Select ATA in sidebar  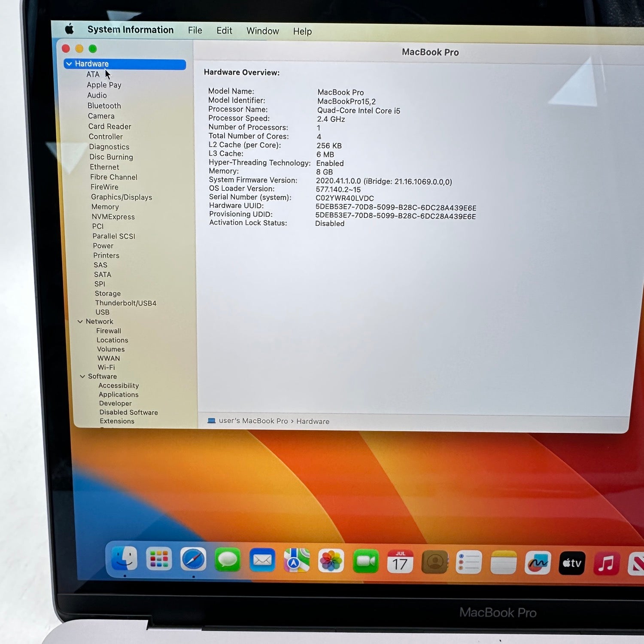tap(93, 74)
